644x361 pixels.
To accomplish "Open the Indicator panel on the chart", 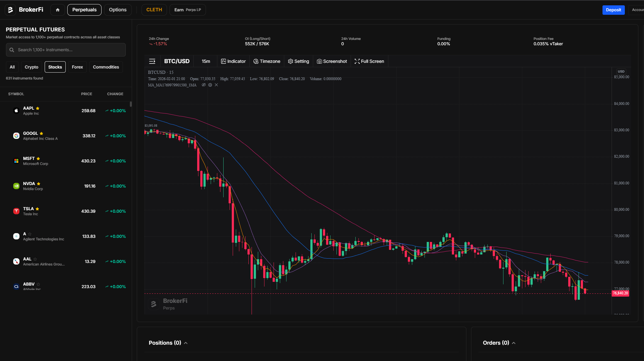I will [233, 61].
